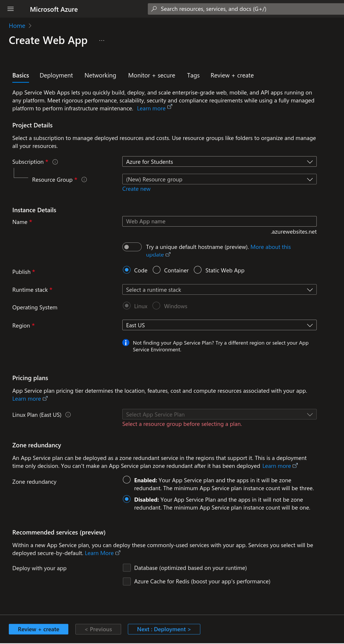Click the Instance Details heading
The height and width of the screenshot is (644, 344).
34,210
